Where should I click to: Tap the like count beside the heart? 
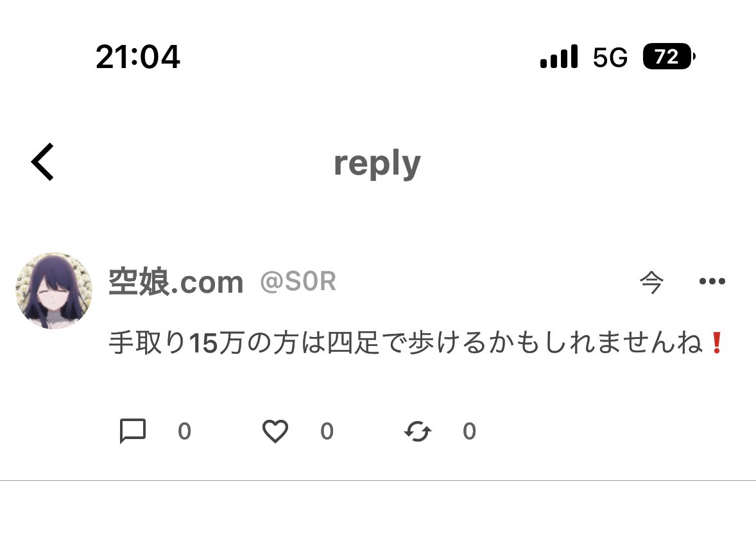click(327, 431)
